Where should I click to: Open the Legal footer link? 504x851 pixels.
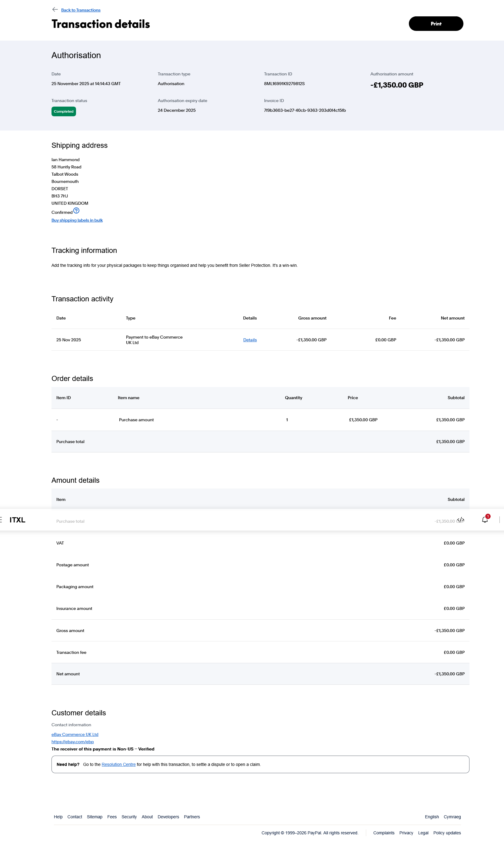(x=423, y=833)
